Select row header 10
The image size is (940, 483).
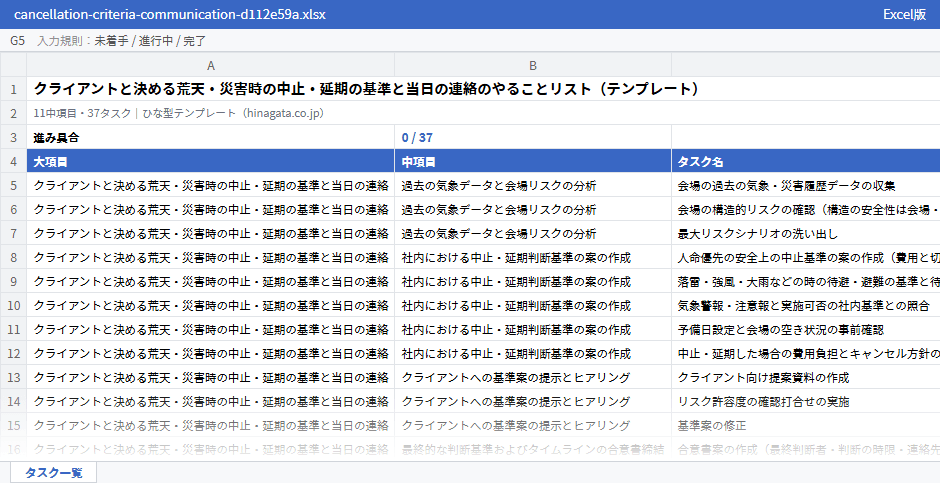point(13,305)
